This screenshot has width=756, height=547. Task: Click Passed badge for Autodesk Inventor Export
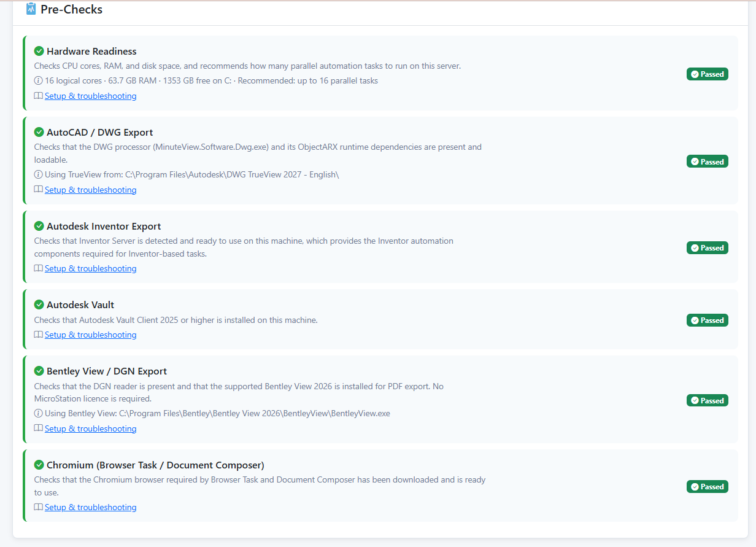pyautogui.click(x=708, y=247)
